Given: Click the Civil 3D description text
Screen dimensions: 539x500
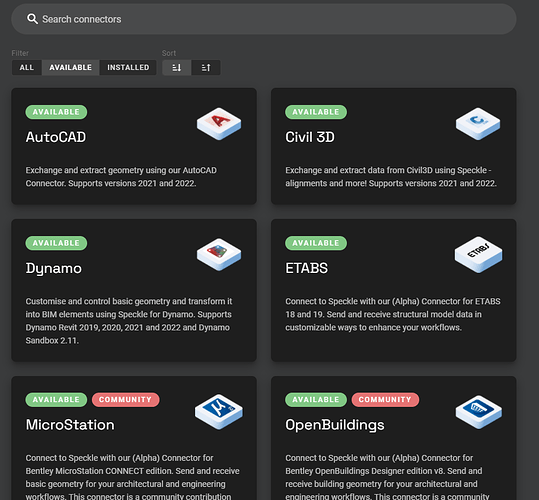Looking at the screenshot, I should click(391, 177).
